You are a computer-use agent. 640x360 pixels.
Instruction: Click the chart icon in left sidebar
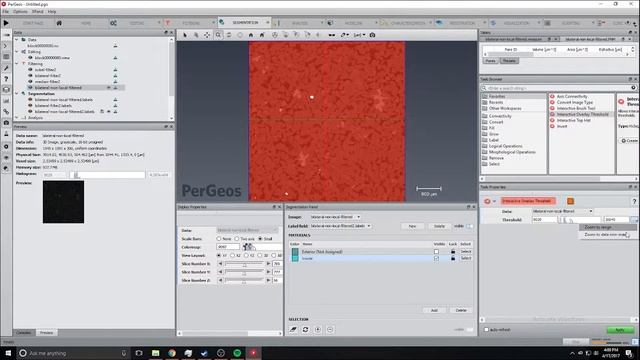pyautogui.click(x=6, y=100)
